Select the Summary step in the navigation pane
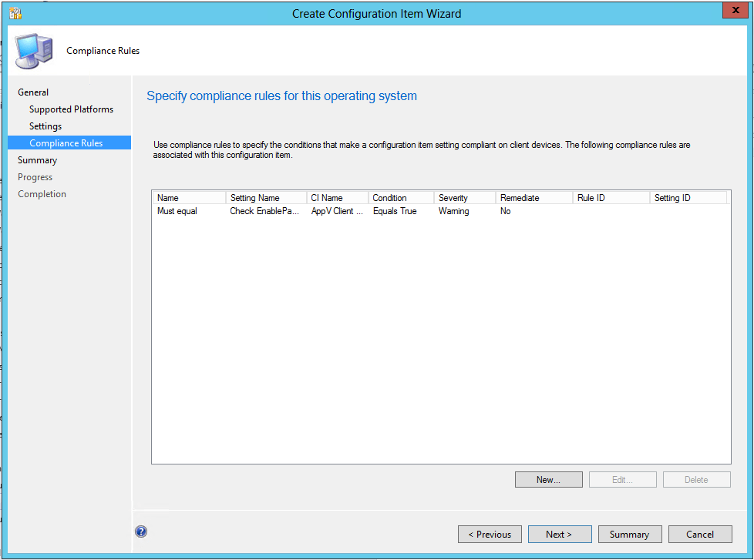 pyautogui.click(x=37, y=159)
